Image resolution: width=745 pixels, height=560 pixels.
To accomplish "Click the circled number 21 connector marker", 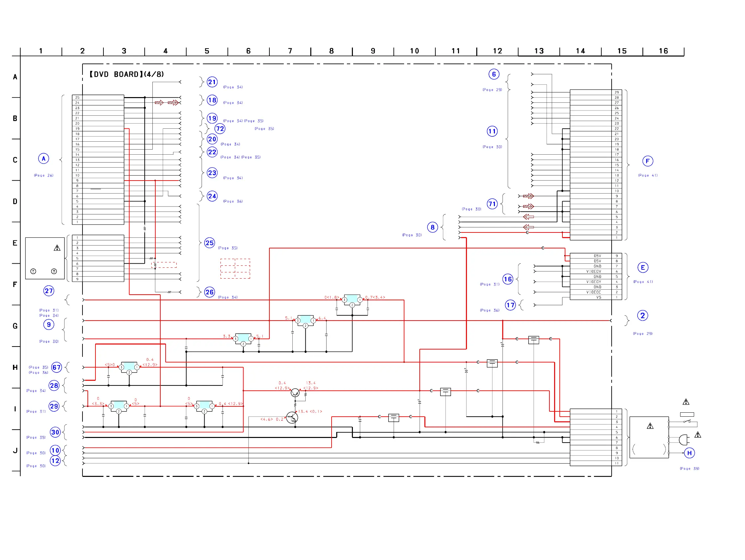I will (x=212, y=82).
